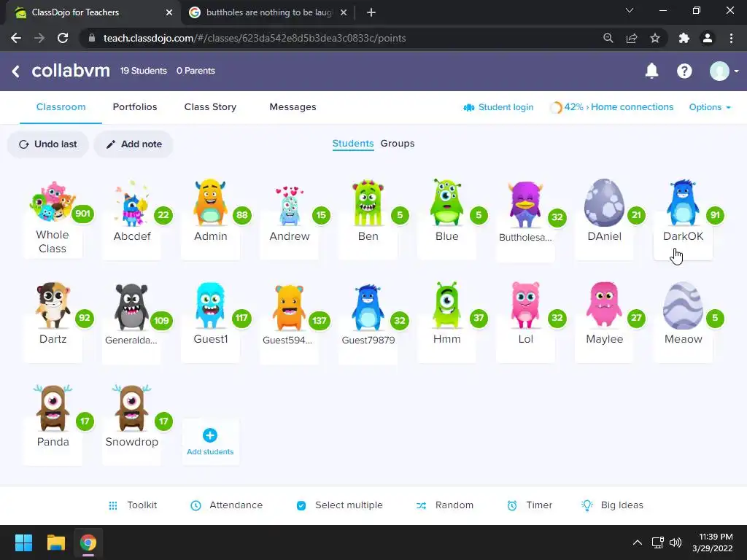Open the tab search chevron
This screenshot has width=747, height=560.
630,10
